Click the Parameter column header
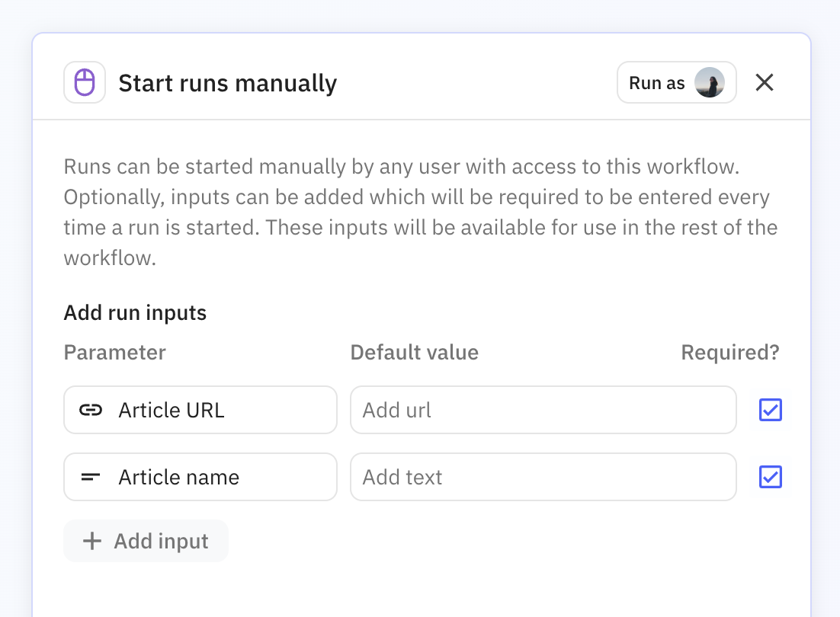 pos(114,353)
